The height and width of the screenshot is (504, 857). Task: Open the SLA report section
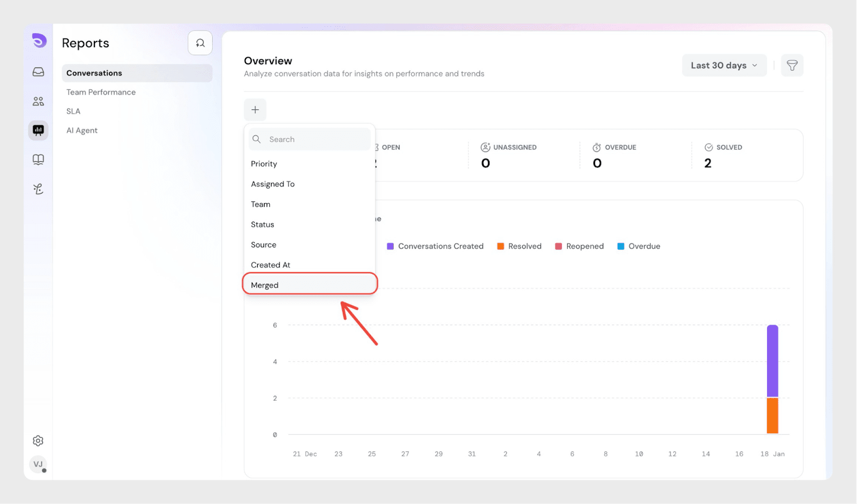pyautogui.click(x=73, y=111)
